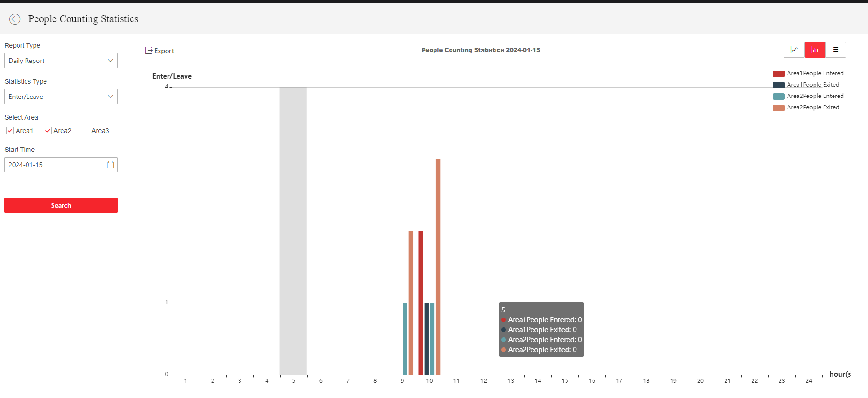Click the Enter/Leave dropdown arrow

click(110, 97)
